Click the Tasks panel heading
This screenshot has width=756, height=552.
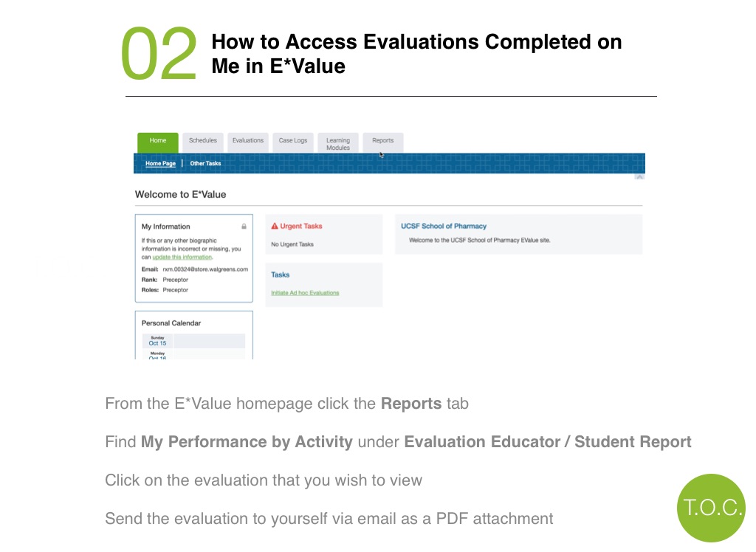point(280,275)
